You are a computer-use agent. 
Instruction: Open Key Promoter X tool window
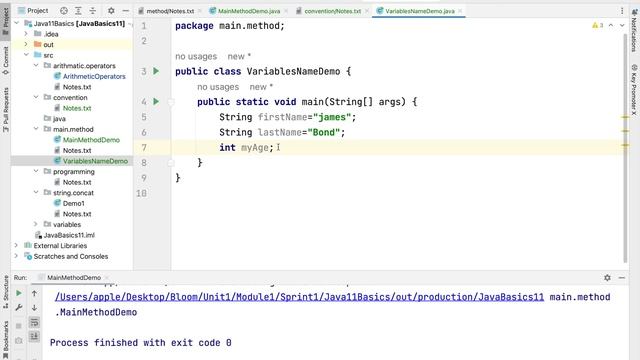click(634, 89)
